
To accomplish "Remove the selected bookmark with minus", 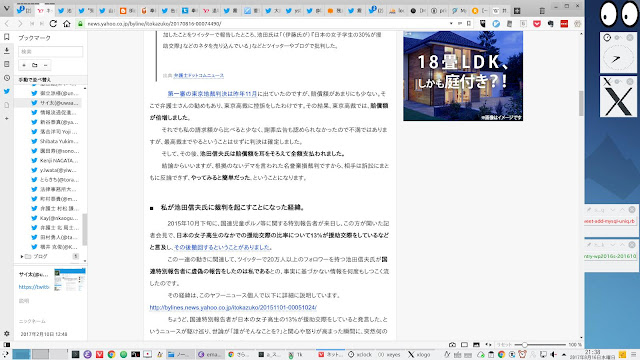I will pos(45,65).
